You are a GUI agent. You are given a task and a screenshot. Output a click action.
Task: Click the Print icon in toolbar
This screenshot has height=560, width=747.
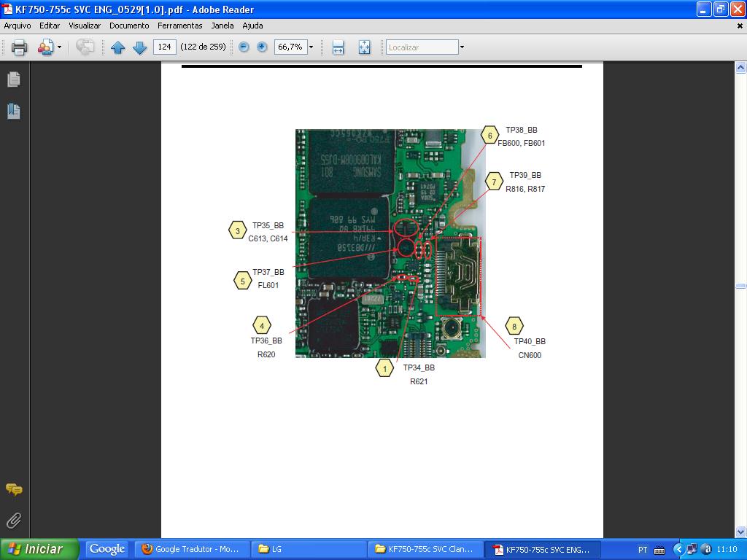point(19,47)
